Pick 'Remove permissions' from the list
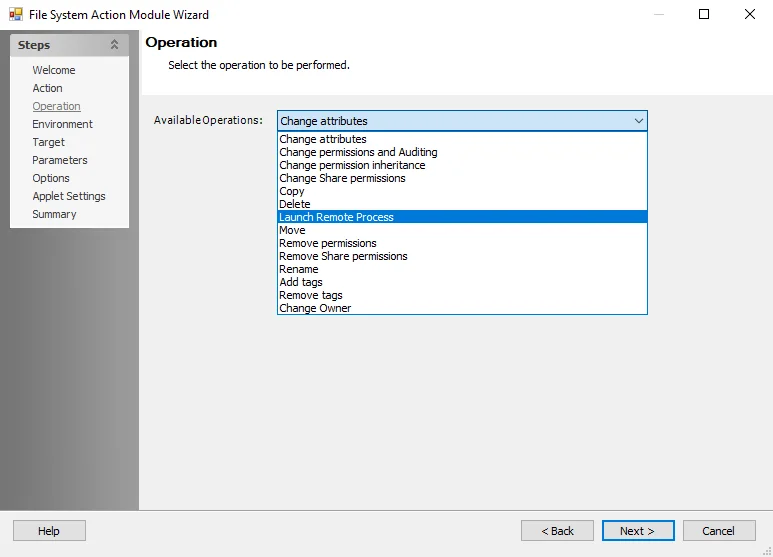 coord(462,243)
